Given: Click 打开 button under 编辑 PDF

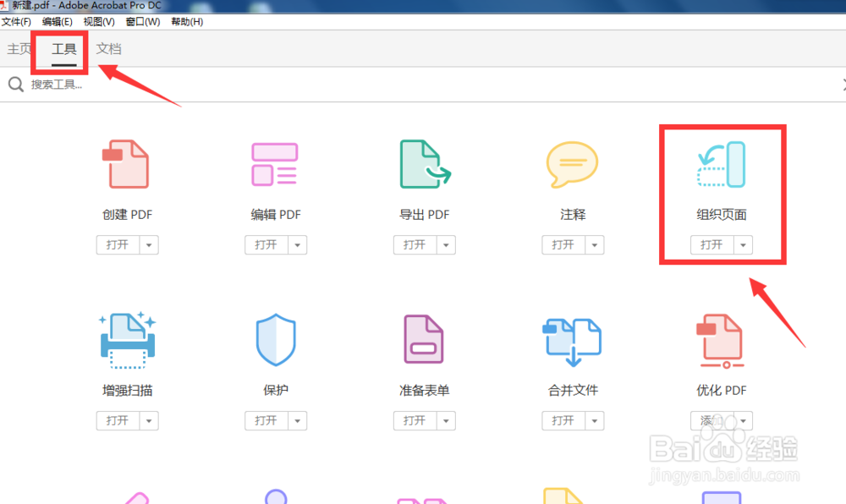Looking at the screenshot, I should pos(266,244).
